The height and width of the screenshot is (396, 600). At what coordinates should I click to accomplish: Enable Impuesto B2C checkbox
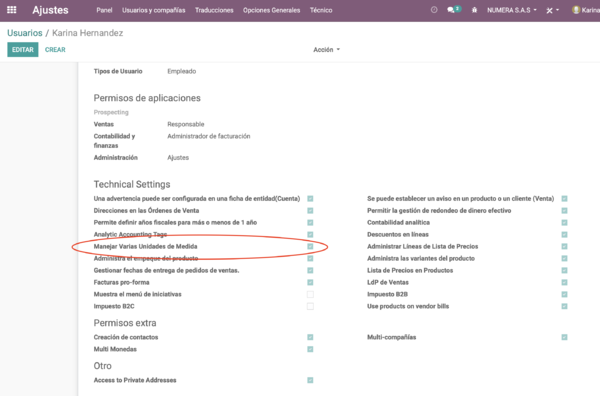310,306
